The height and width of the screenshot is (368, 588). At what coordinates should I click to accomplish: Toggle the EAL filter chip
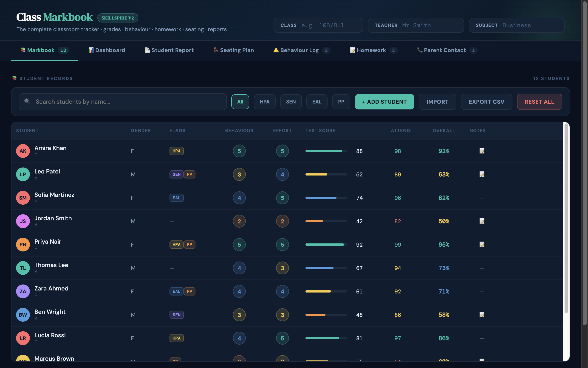click(x=317, y=102)
